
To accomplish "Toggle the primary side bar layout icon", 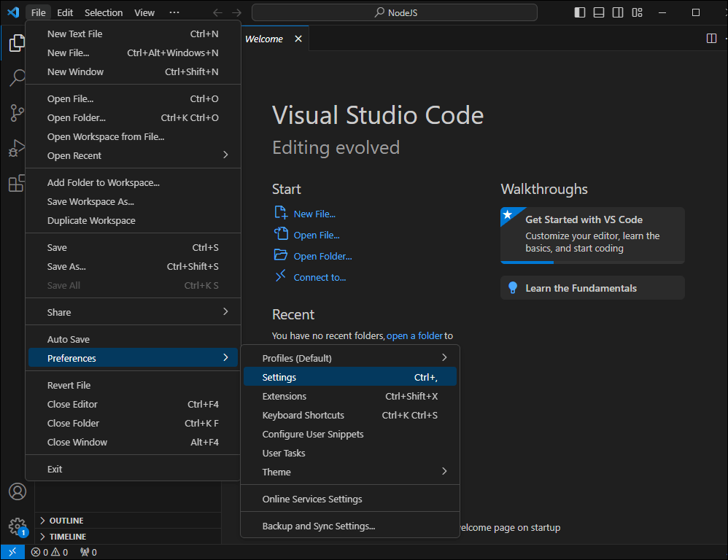I will (580, 12).
